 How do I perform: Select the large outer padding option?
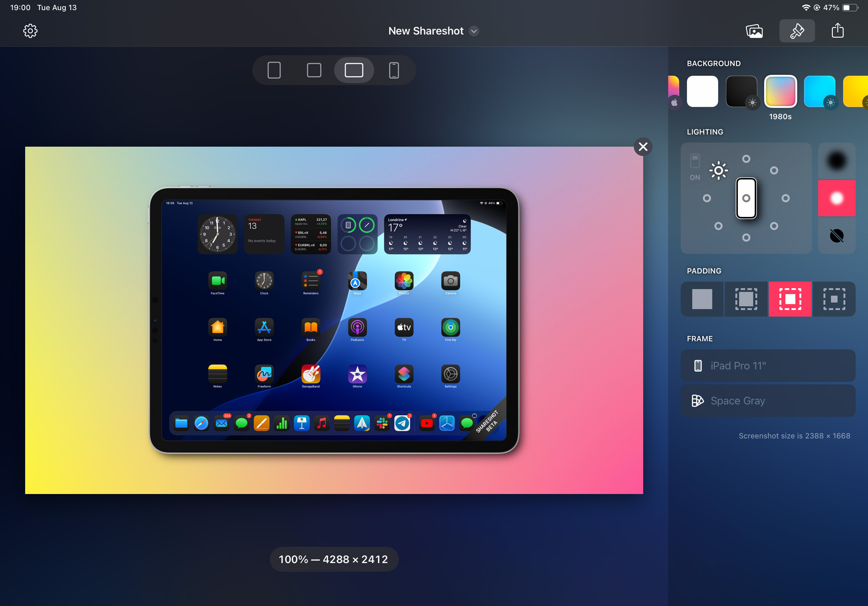[x=833, y=298]
